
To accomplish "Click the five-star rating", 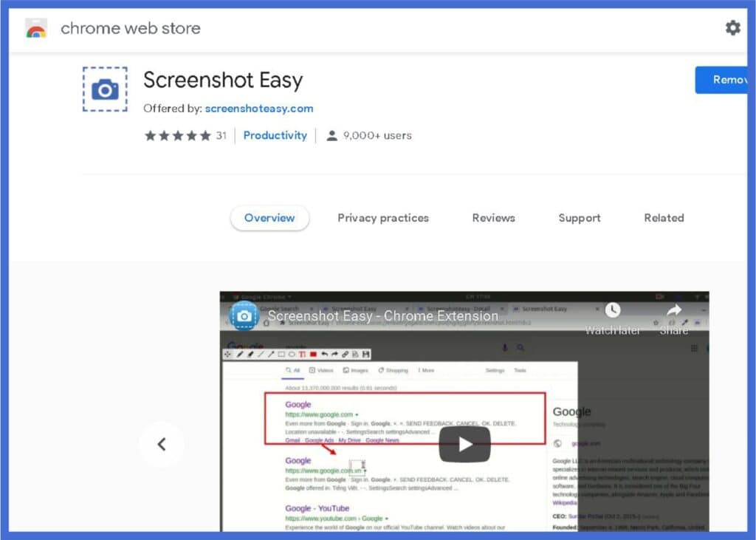I will pyautogui.click(x=178, y=136).
